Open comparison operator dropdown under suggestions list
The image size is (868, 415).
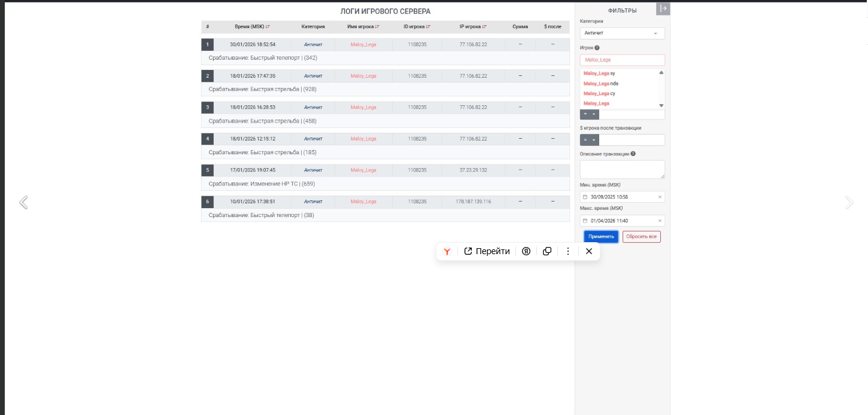tap(590, 114)
